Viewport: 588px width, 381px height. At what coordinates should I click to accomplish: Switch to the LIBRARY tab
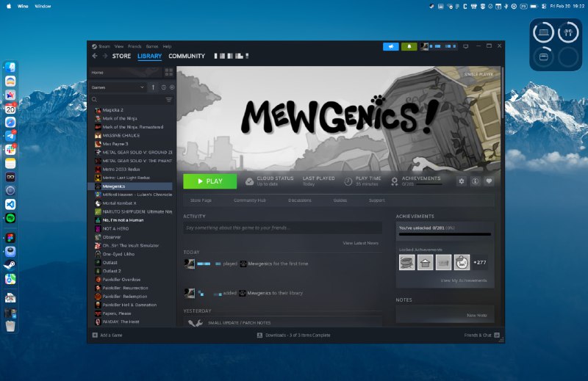[149, 56]
